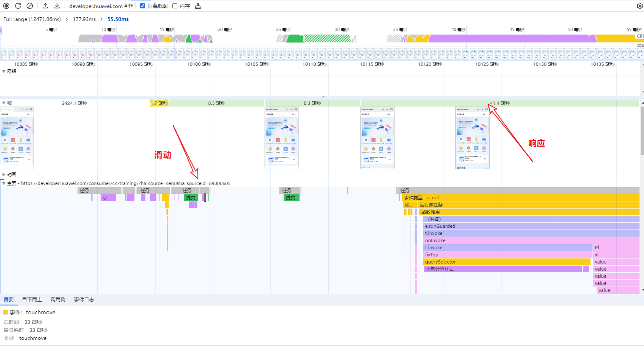Open the developer.huawei.com #4 recording dropdown
Viewport: 644px width, 347px height.
101,6
